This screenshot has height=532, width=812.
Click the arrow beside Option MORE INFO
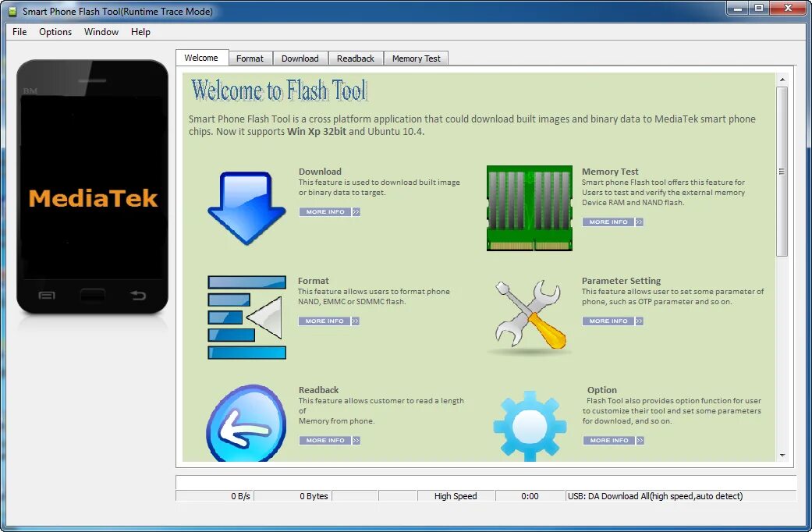(x=640, y=440)
